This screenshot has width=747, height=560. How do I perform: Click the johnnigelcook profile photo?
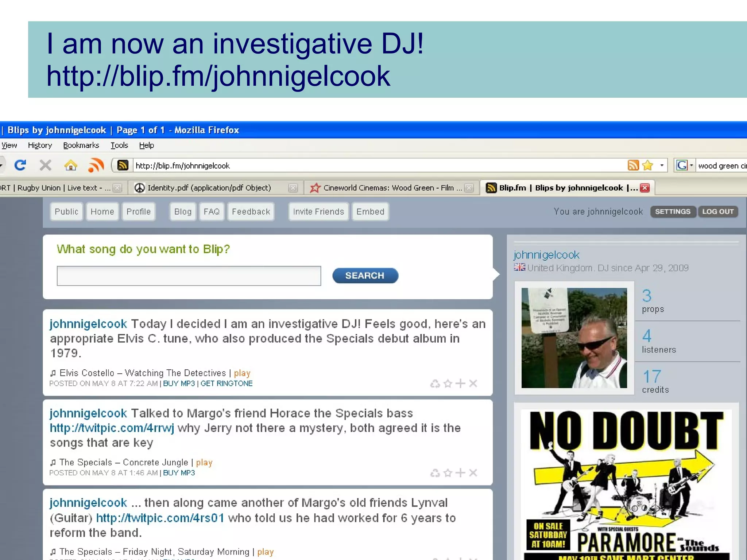tap(574, 338)
